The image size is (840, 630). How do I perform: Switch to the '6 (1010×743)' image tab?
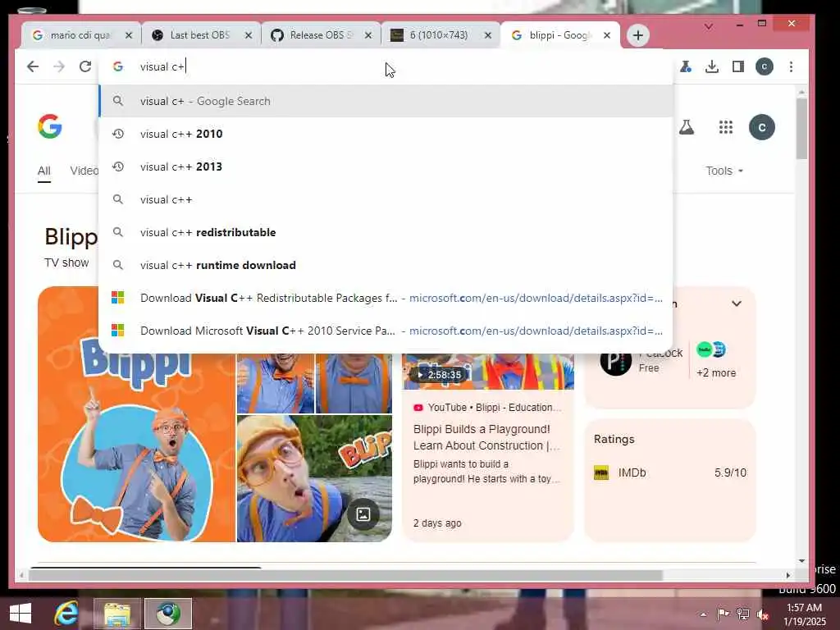tap(440, 35)
